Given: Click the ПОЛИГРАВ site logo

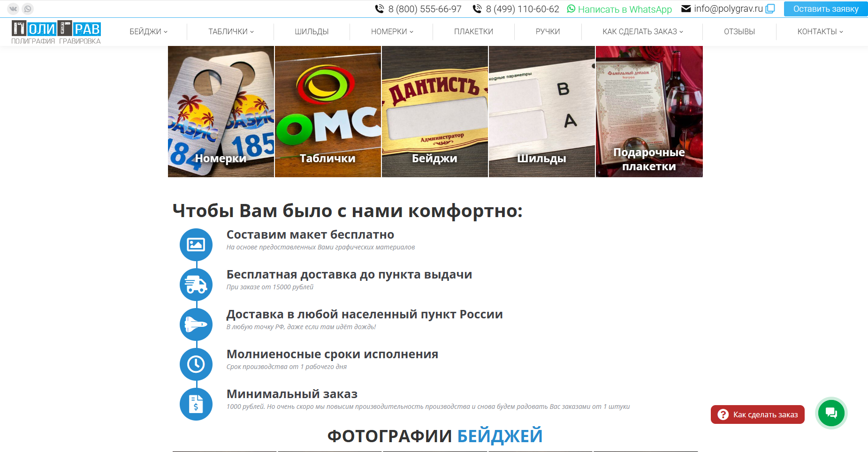Looking at the screenshot, I should coord(56,32).
